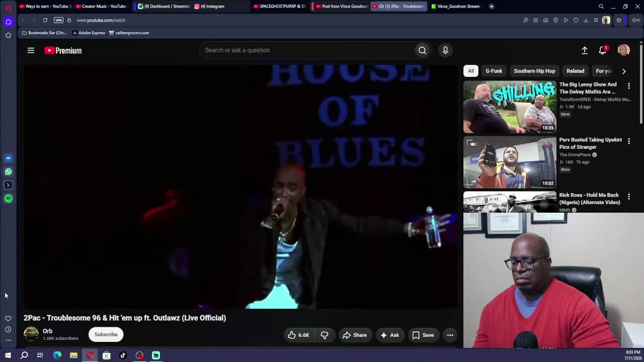Open menu for Perv Busted video
This screenshot has height=362, width=644.
click(x=628, y=142)
